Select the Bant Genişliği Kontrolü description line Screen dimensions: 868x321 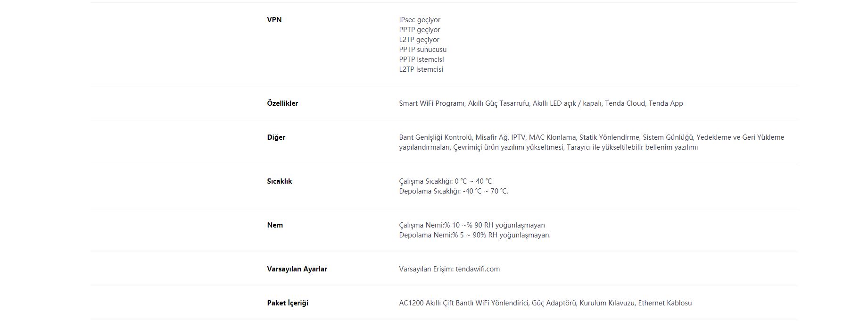[592, 137]
